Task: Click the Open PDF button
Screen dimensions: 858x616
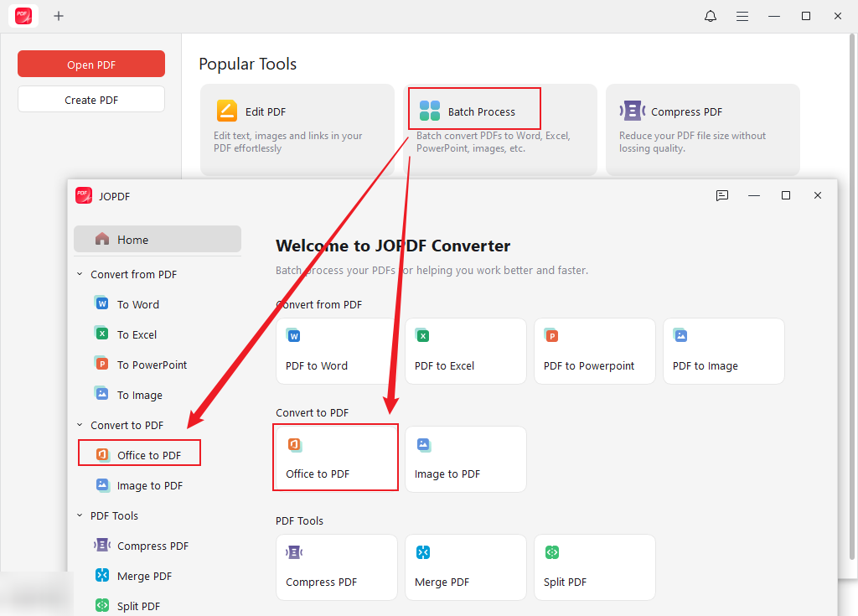Action: pos(90,64)
